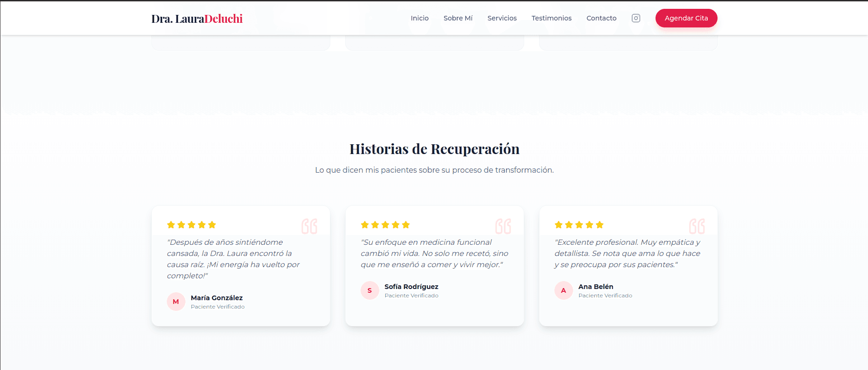Click Sofía Rodríguez's S avatar

click(x=369, y=290)
